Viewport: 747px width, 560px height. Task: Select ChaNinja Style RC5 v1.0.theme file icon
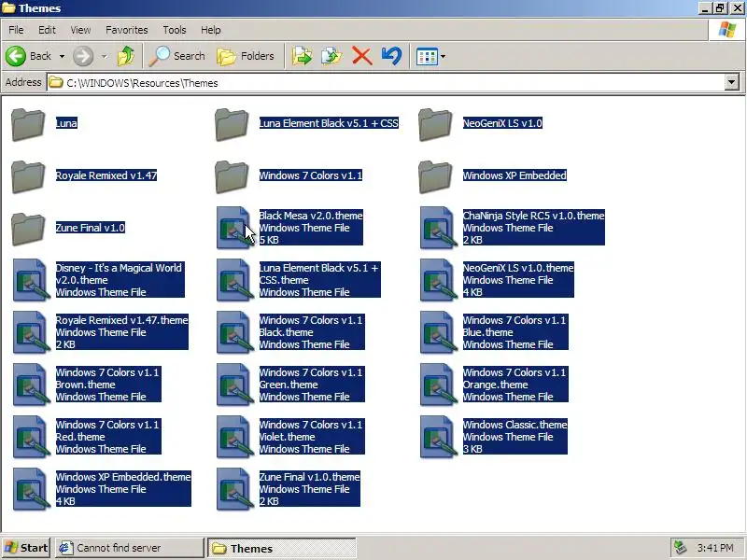point(437,228)
